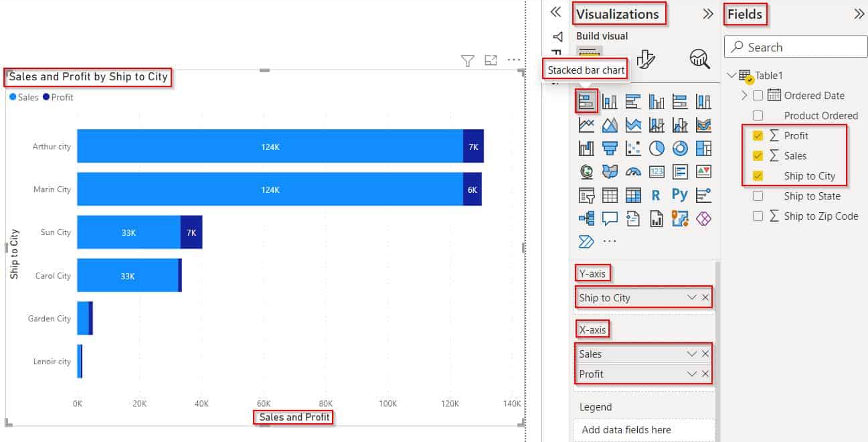Select the KPI visual
The width and height of the screenshot is (868, 442).
pos(703,171)
